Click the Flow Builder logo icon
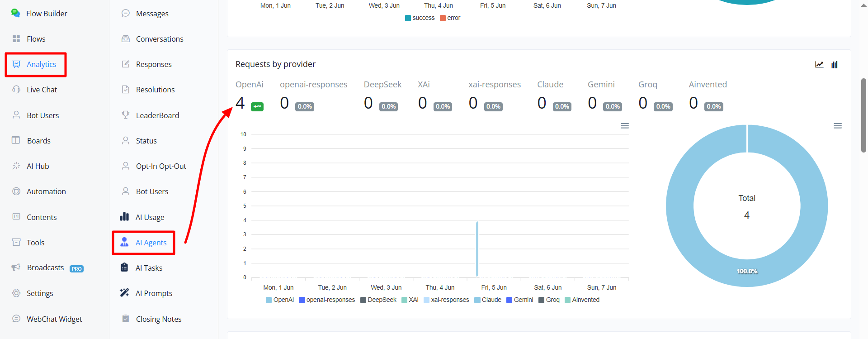Viewport: 868px width, 339px height. [x=16, y=13]
